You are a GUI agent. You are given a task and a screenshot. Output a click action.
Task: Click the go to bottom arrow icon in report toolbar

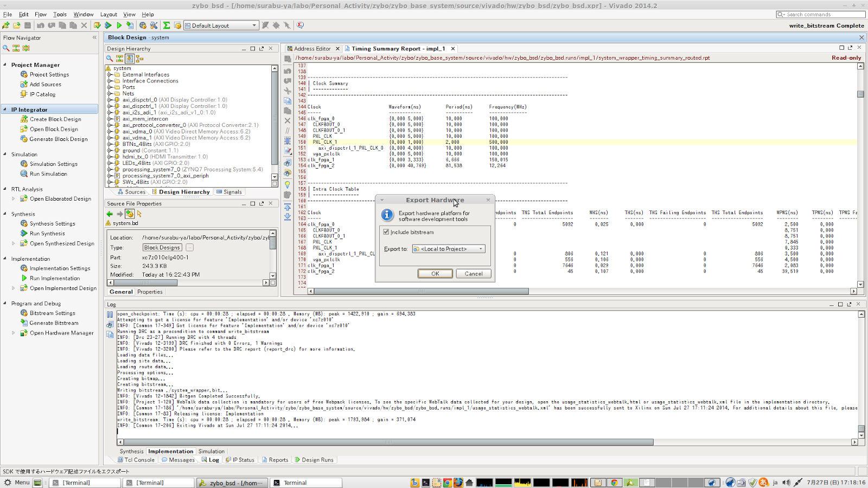[x=288, y=217]
